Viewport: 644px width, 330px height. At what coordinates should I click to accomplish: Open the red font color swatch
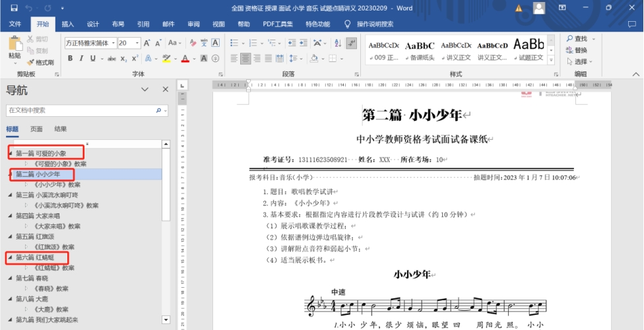pos(185,59)
